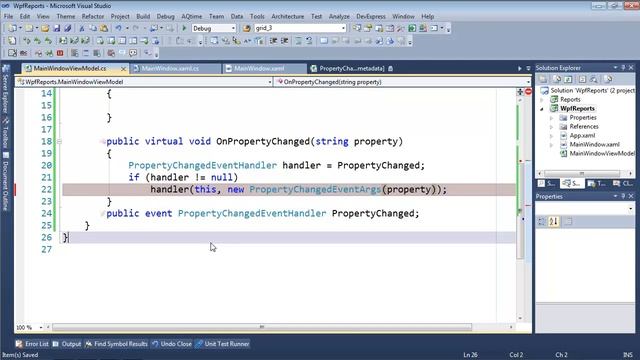The height and width of the screenshot is (360, 640).
Task: Open the Architecture menu
Action: [287, 16]
